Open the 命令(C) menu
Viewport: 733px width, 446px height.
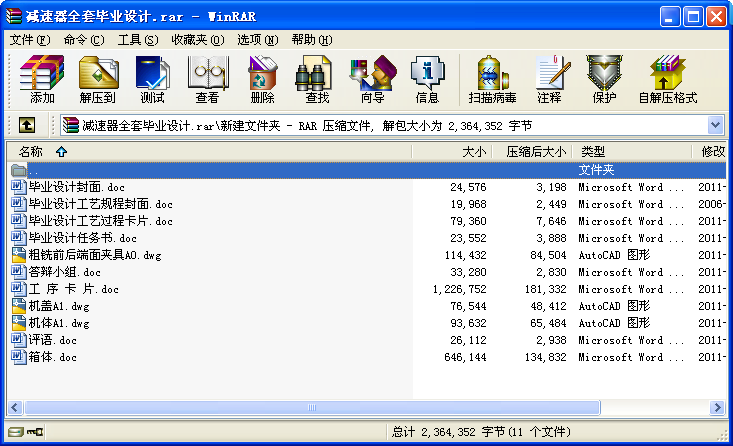tap(84, 40)
